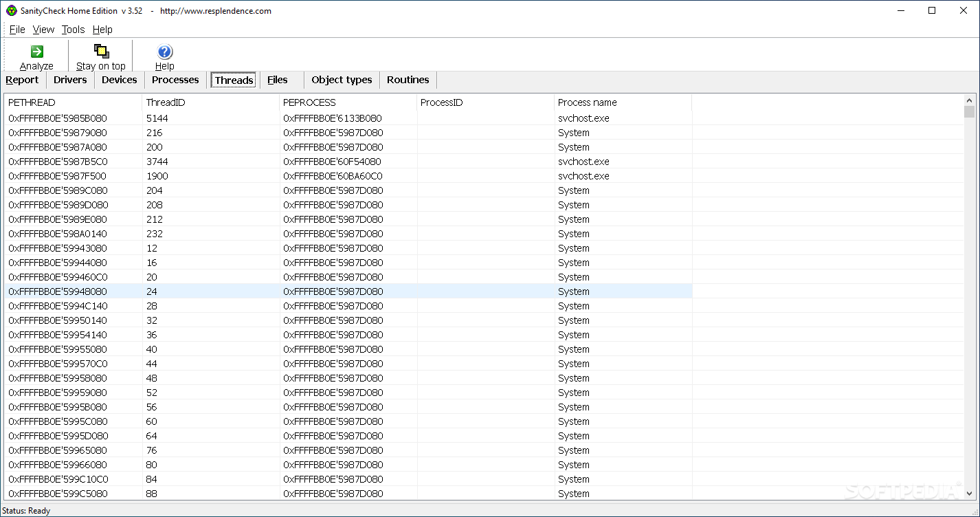
Task: Select thread ID 80 row
Action: [x=348, y=465]
